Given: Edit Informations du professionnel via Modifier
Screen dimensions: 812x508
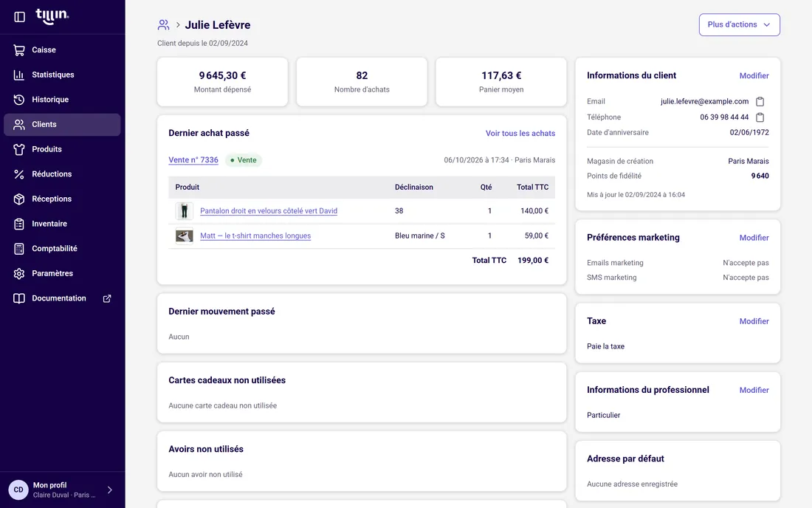Looking at the screenshot, I should pos(754,390).
